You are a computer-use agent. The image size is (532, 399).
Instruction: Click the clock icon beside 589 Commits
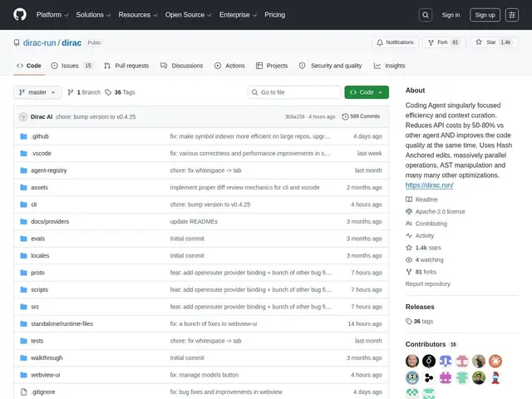click(x=345, y=116)
